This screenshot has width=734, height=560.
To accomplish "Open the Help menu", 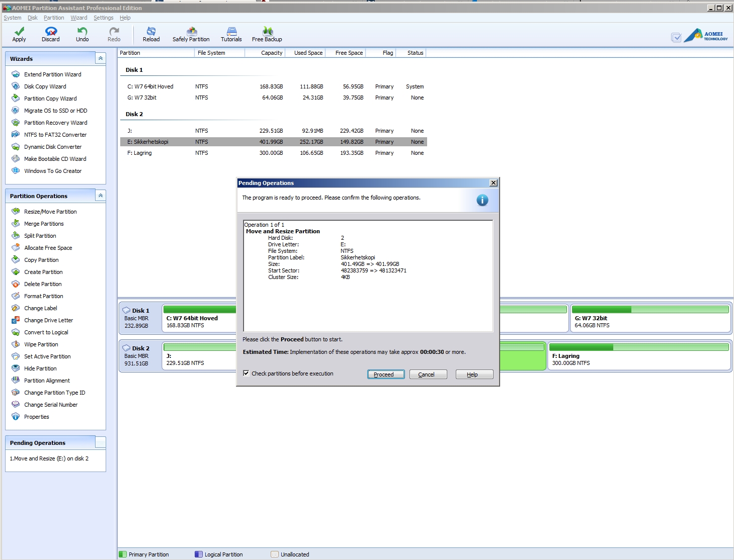I will [x=125, y=18].
